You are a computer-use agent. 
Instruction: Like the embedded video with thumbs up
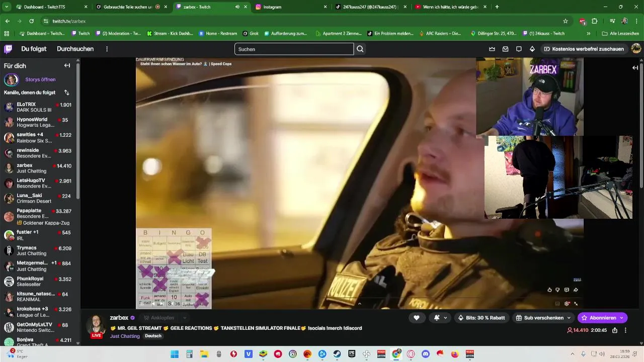coord(549,290)
